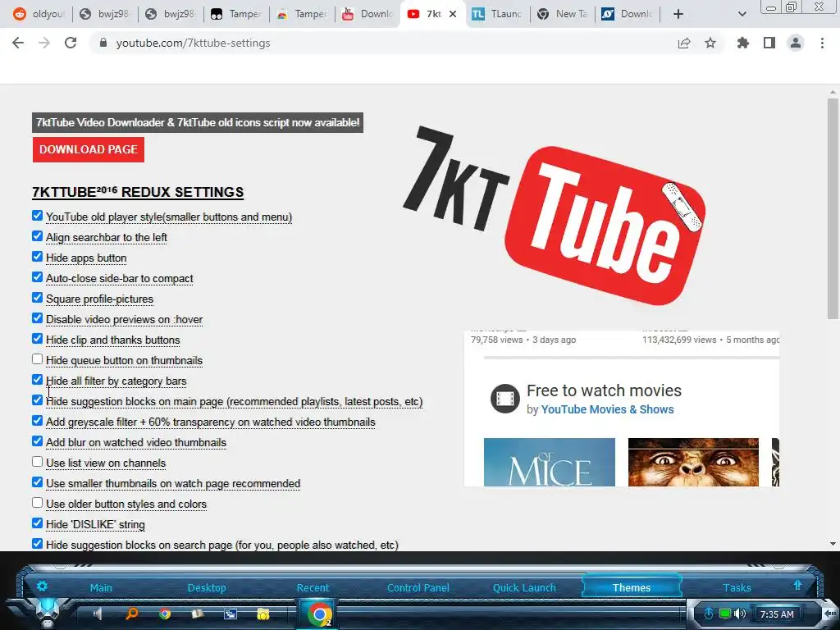Viewport: 840px width, 630px height.
Task: Open the Desktop taskbar menu tab
Action: click(x=207, y=587)
